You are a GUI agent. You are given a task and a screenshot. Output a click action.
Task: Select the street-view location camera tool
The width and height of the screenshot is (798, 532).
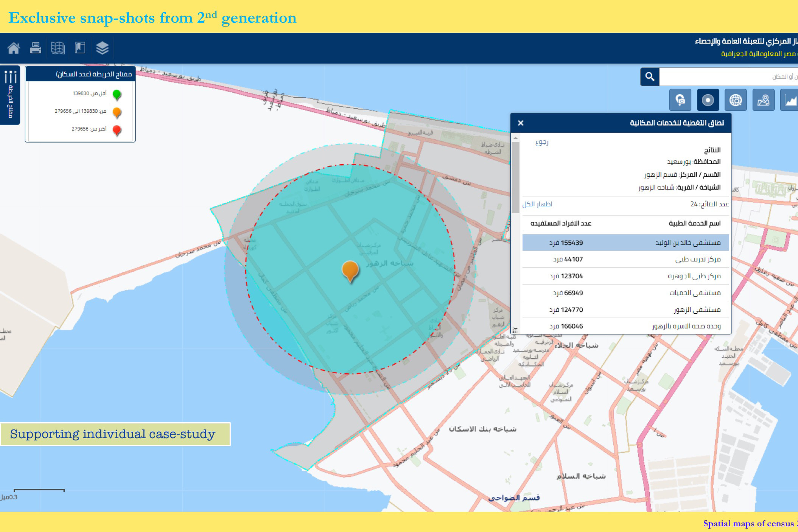click(x=680, y=100)
